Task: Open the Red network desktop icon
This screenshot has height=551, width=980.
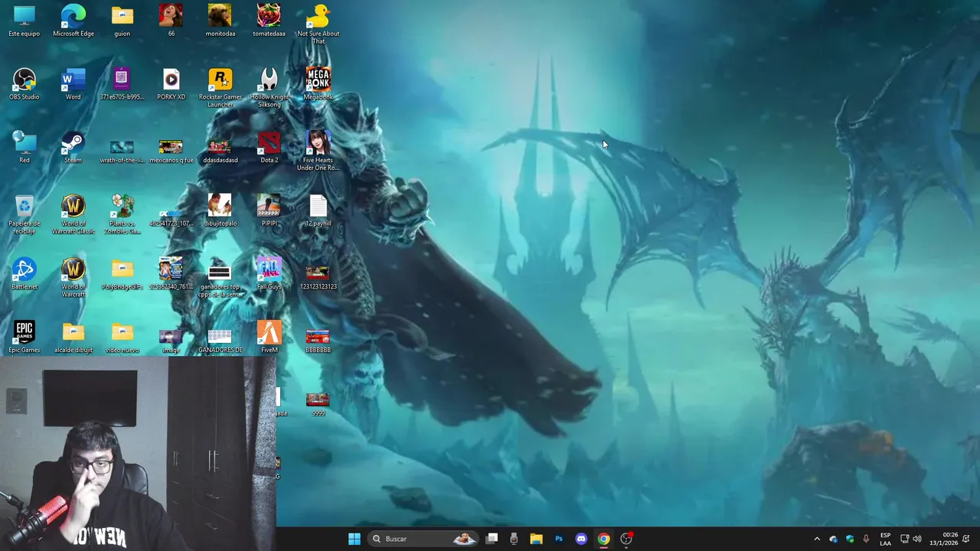Action: (x=24, y=147)
